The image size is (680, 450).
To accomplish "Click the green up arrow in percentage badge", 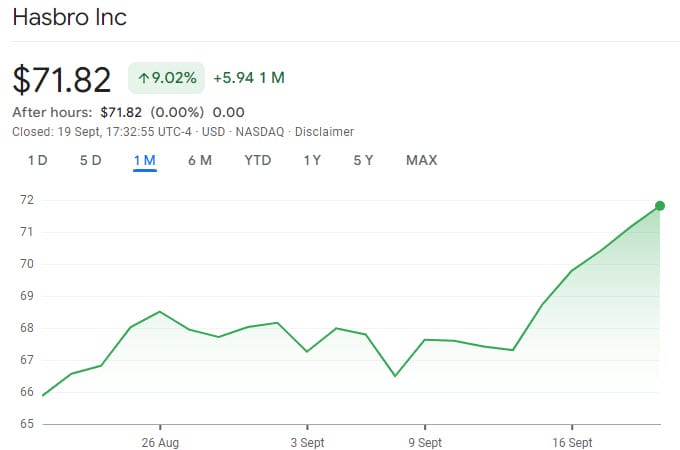I will [x=143, y=78].
